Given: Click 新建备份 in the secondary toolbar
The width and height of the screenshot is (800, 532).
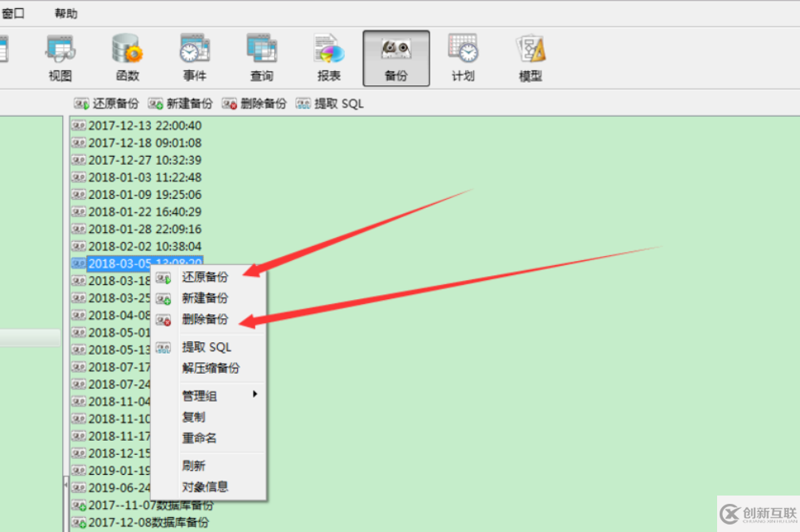Looking at the screenshot, I should pos(180,104).
